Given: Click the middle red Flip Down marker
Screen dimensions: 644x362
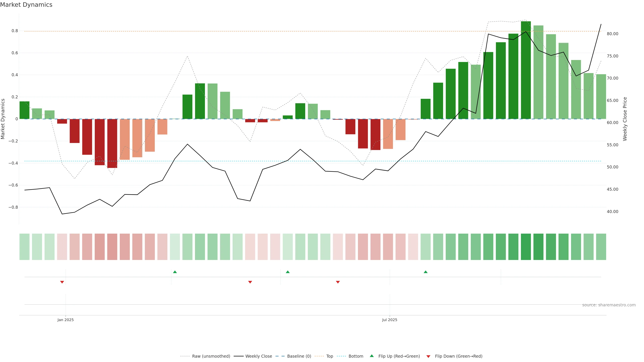Looking at the screenshot, I should point(250,282).
